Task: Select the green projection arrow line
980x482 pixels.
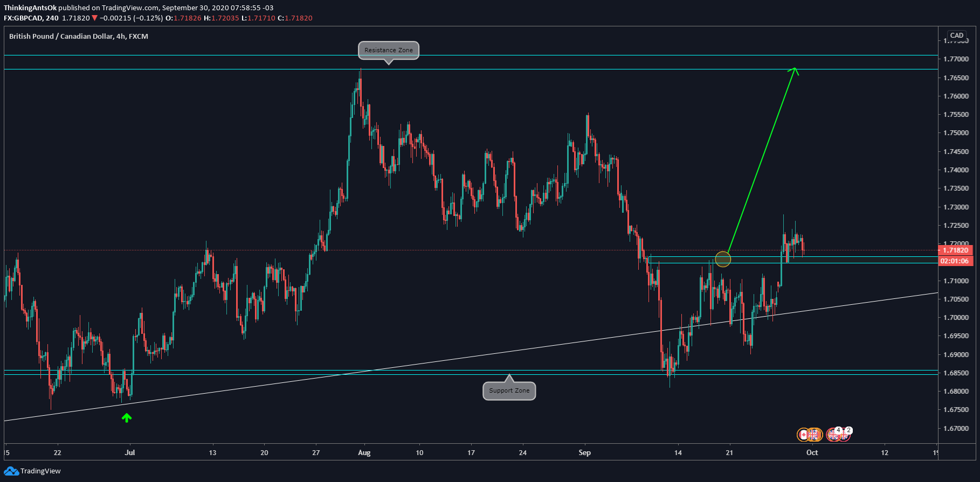Action: click(x=761, y=162)
